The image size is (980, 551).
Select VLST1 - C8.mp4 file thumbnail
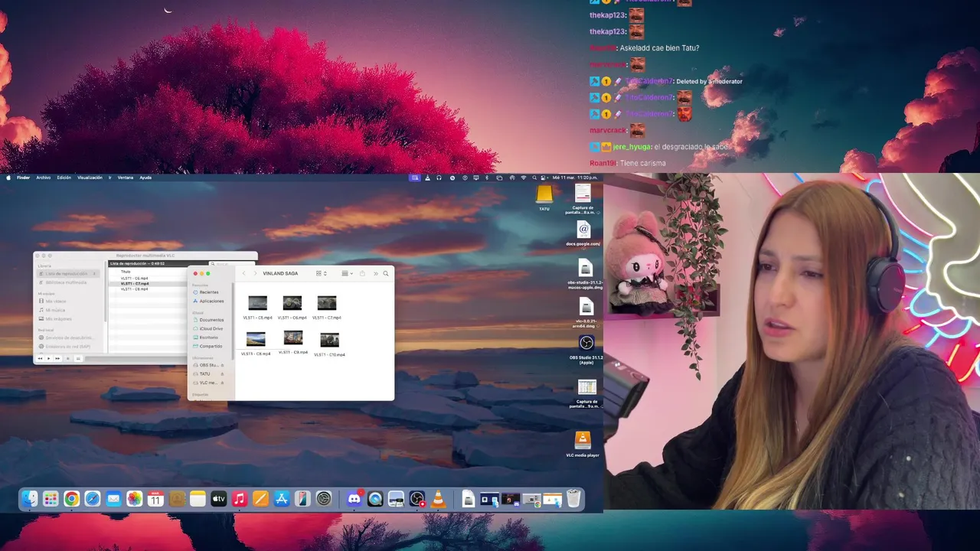coord(256,339)
